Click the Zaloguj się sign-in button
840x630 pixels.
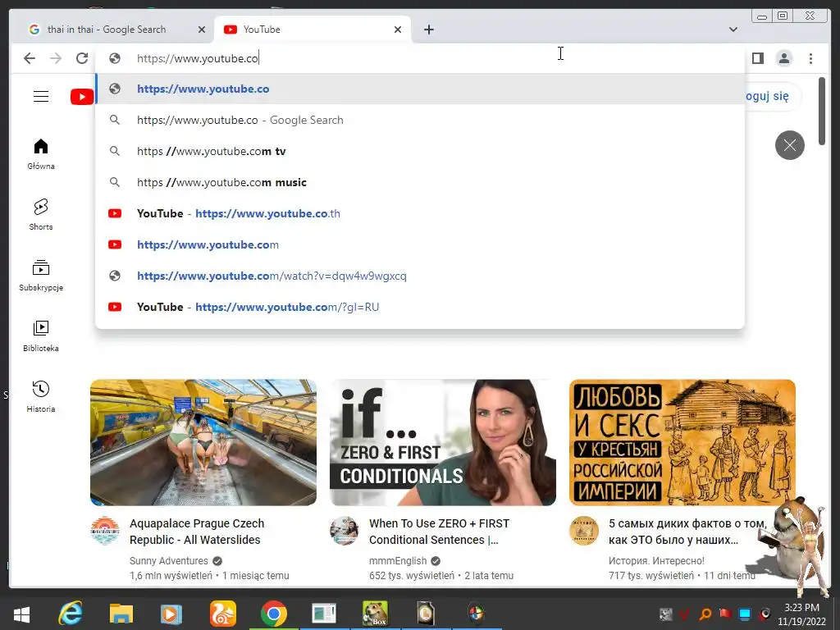click(771, 97)
